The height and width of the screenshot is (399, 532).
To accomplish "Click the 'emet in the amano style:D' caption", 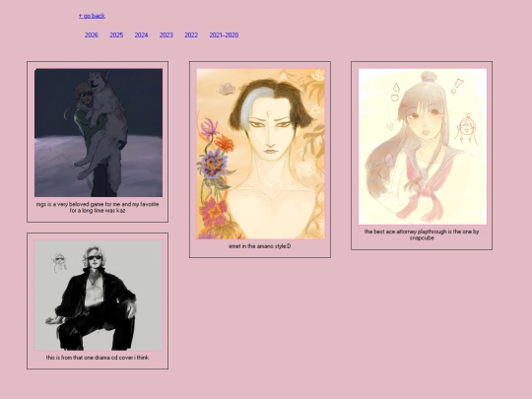I will (x=259, y=246).
